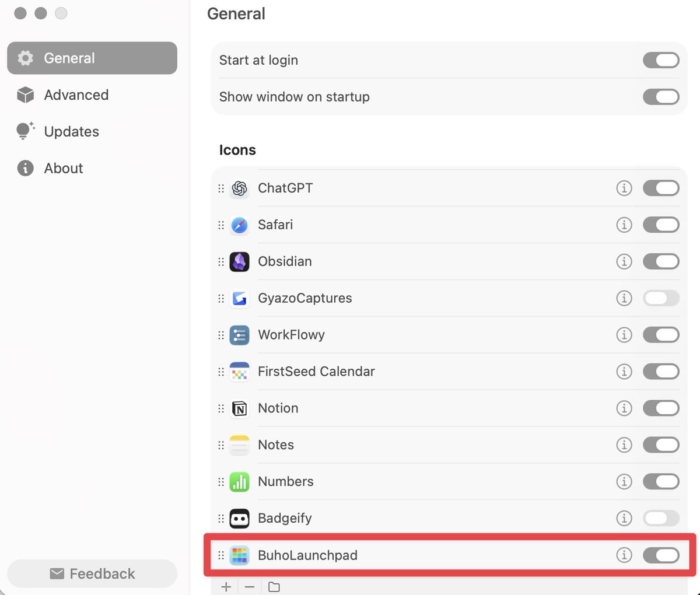Screen dimensions: 700x595
Task: Turn on the Badgeify switch
Action: 660,518
